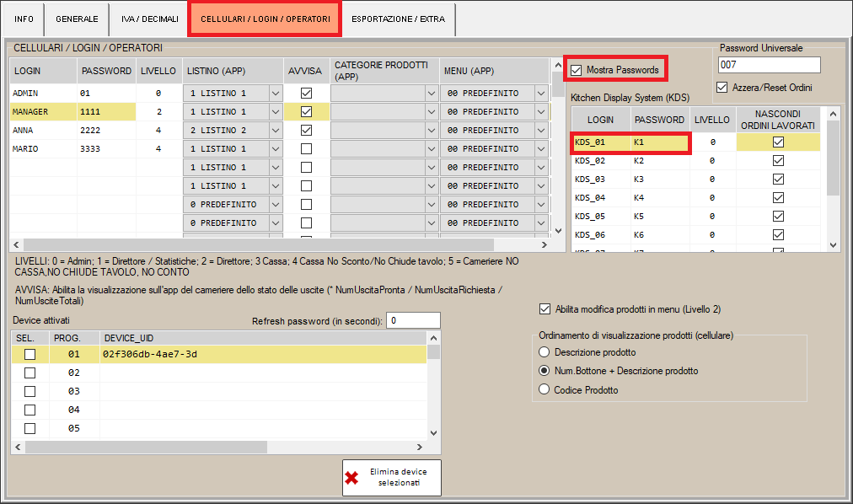The width and height of the screenshot is (853, 504).
Task: Switch to the IVA / DECIMALI tab
Action: pos(148,19)
